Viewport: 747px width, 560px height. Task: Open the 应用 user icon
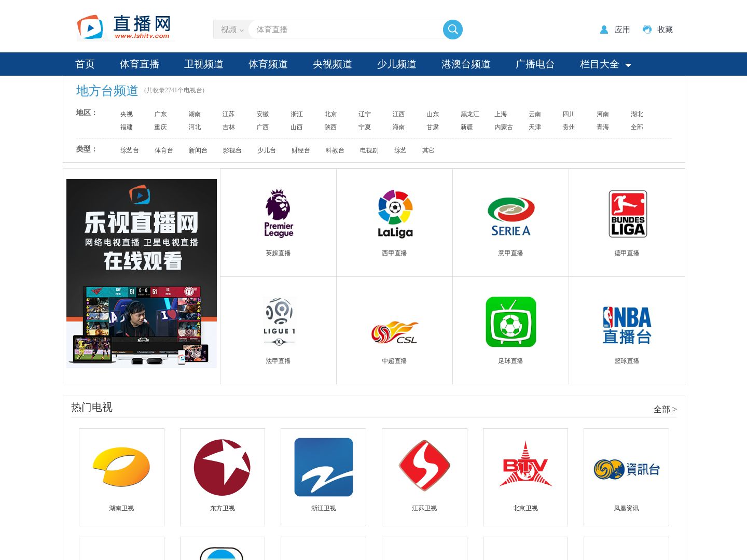pyautogui.click(x=604, y=30)
